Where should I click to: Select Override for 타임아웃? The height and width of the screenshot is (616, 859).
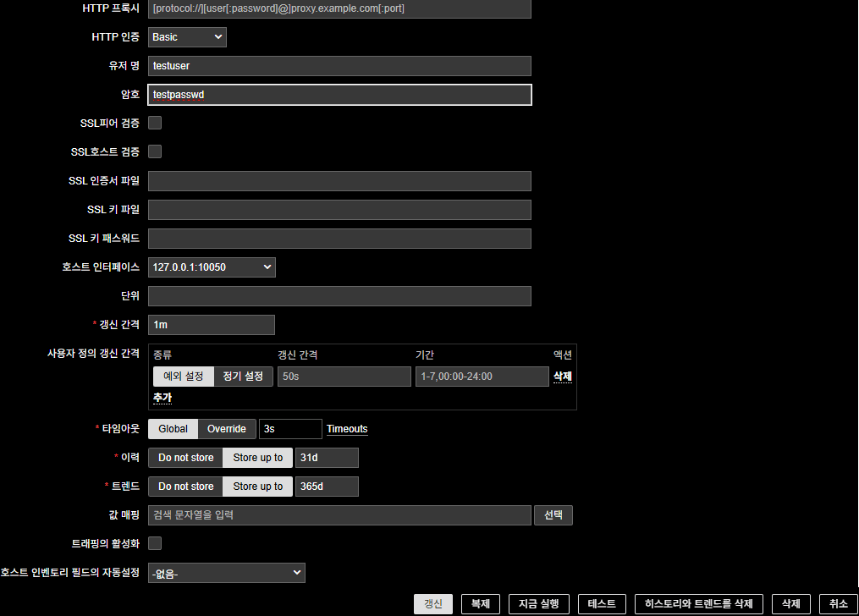(x=226, y=429)
